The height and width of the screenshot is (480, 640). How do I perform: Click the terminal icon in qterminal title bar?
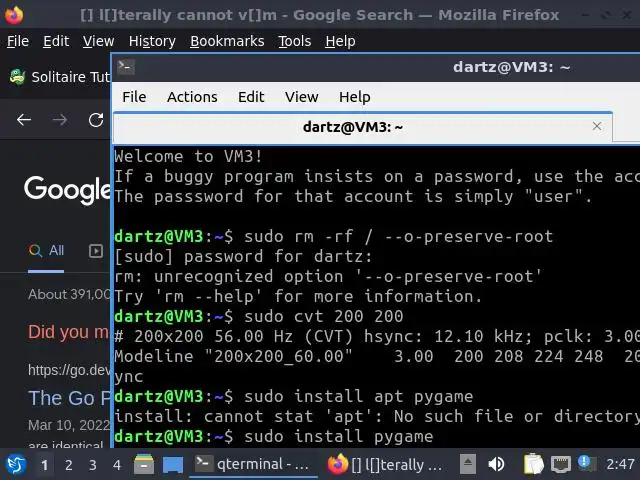click(126, 67)
